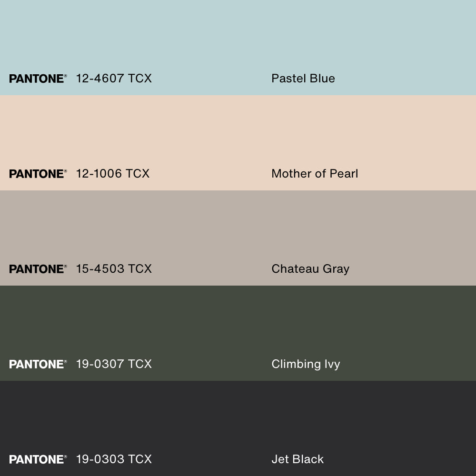Click the 'Pastel Blue' name label

[x=303, y=79]
